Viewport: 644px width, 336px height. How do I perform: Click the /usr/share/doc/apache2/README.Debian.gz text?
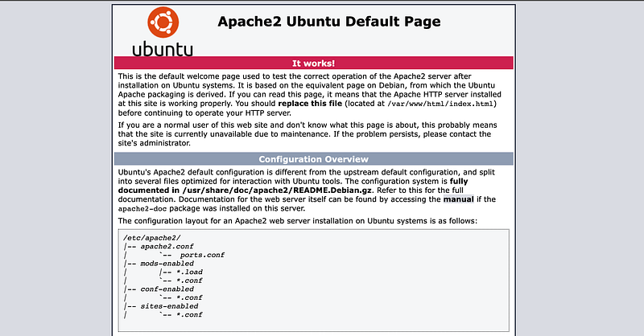(x=277, y=191)
